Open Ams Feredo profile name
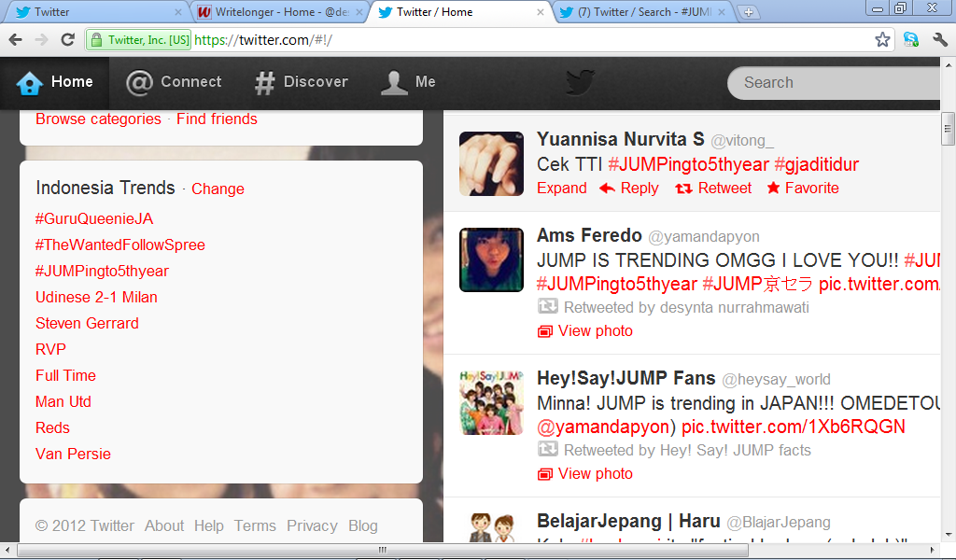 (x=589, y=235)
